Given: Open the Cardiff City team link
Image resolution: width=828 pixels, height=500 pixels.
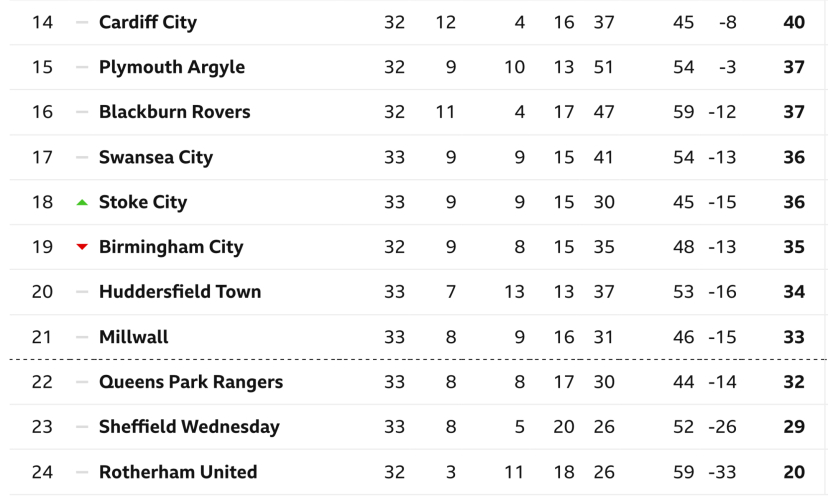Looking at the screenshot, I should tap(148, 22).
